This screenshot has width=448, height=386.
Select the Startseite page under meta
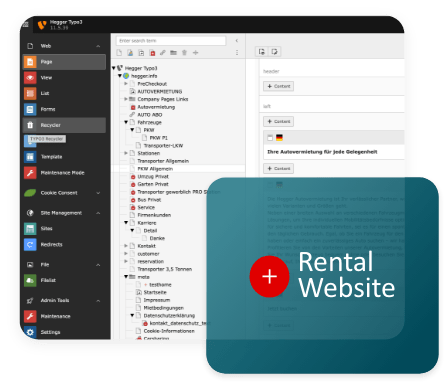click(155, 292)
